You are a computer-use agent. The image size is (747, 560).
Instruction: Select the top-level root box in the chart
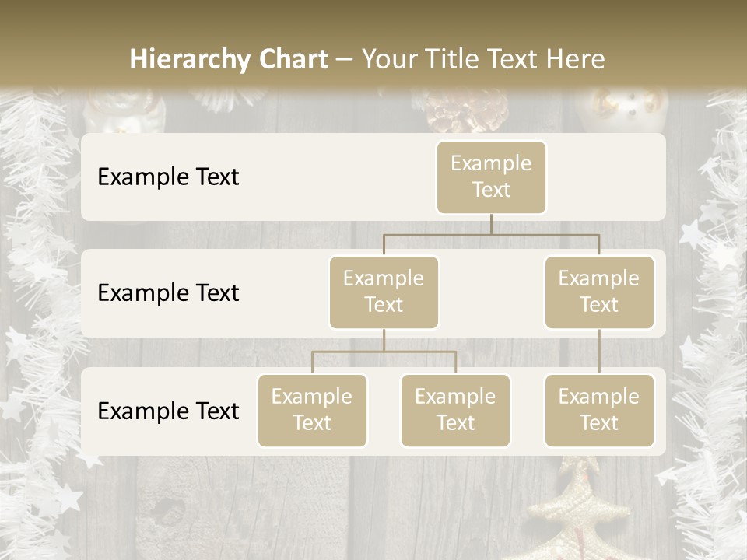[x=491, y=177]
